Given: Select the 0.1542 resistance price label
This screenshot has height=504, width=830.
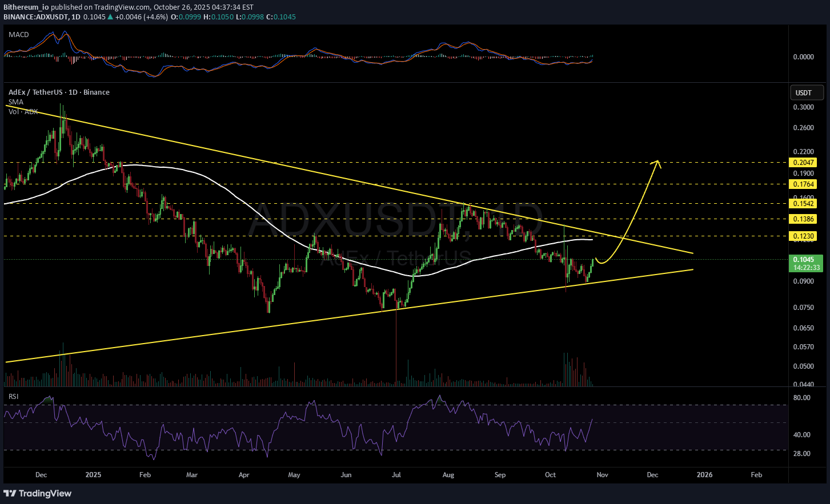Looking at the screenshot, I should coord(803,204).
